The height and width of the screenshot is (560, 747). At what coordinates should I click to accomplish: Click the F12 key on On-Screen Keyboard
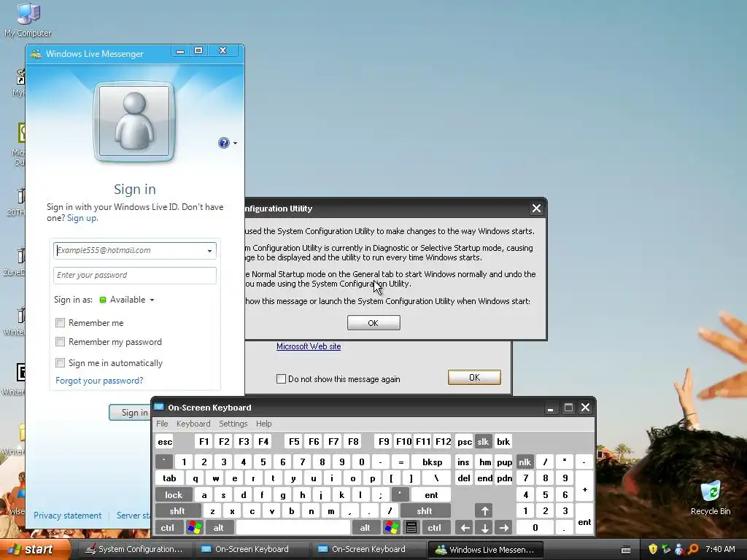(x=443, y=441)
